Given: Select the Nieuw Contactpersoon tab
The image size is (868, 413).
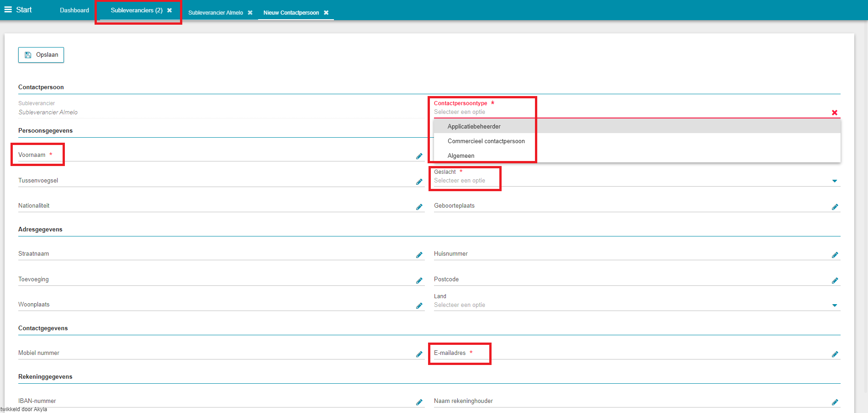Looking at the screenshot, I should coord(291,12).
